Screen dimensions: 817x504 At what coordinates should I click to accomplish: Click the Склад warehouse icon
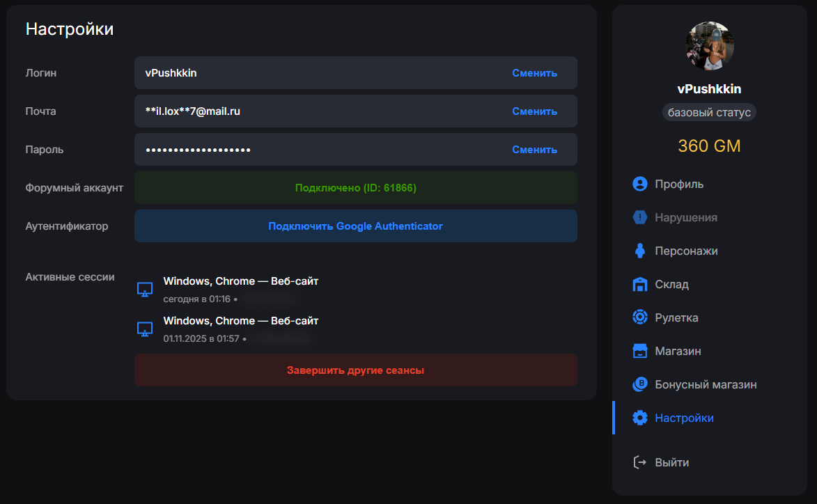639,284
